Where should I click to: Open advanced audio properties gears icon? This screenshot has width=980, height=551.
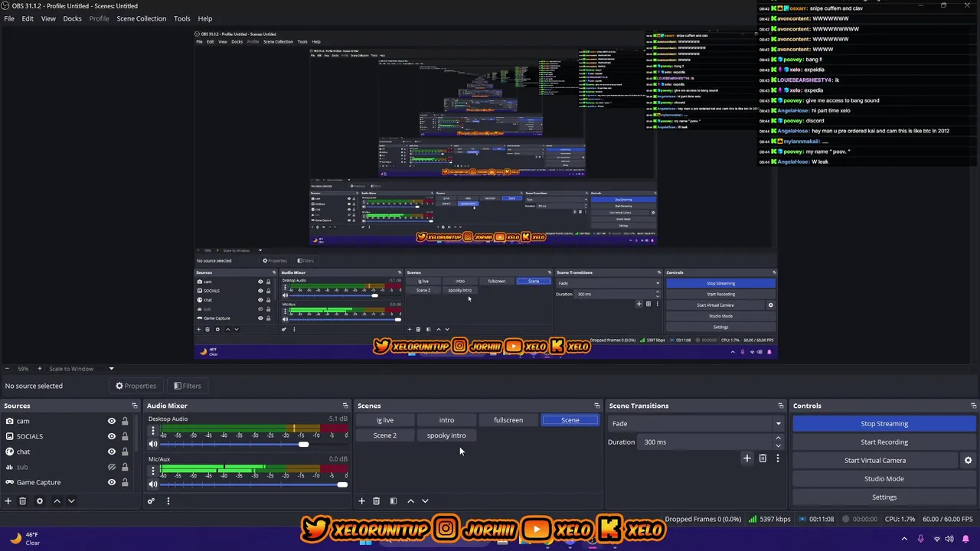point(151,501)
